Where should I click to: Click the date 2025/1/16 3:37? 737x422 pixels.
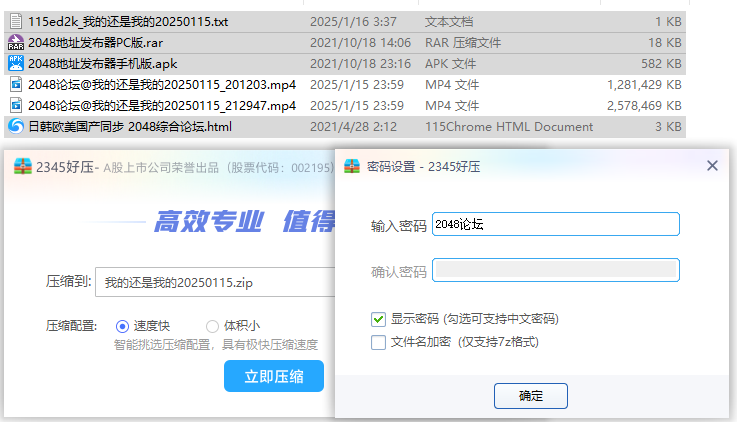tap(353, 22)
